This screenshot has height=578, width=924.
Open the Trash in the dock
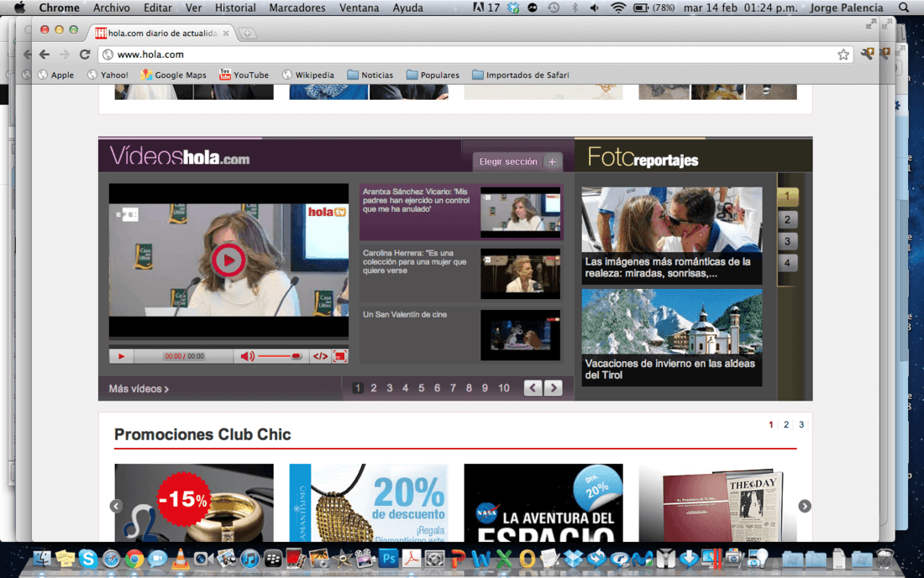(885, 559)
